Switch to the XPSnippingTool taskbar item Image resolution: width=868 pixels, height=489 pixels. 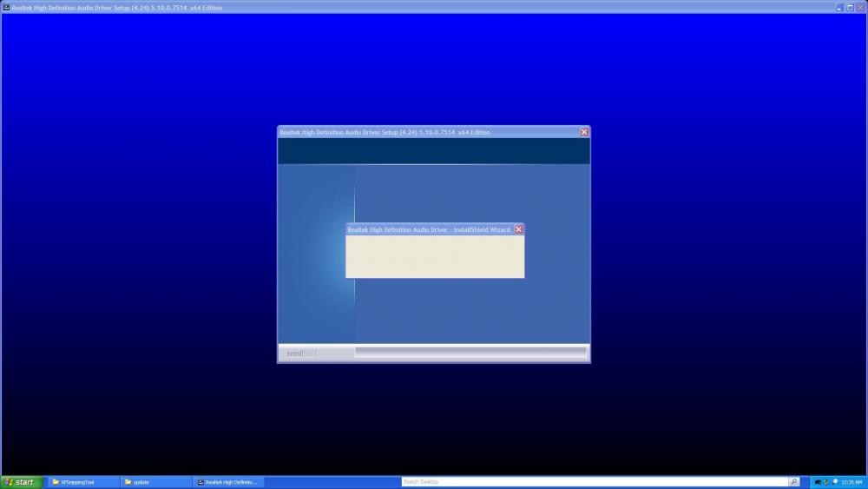tap(83, 482)
